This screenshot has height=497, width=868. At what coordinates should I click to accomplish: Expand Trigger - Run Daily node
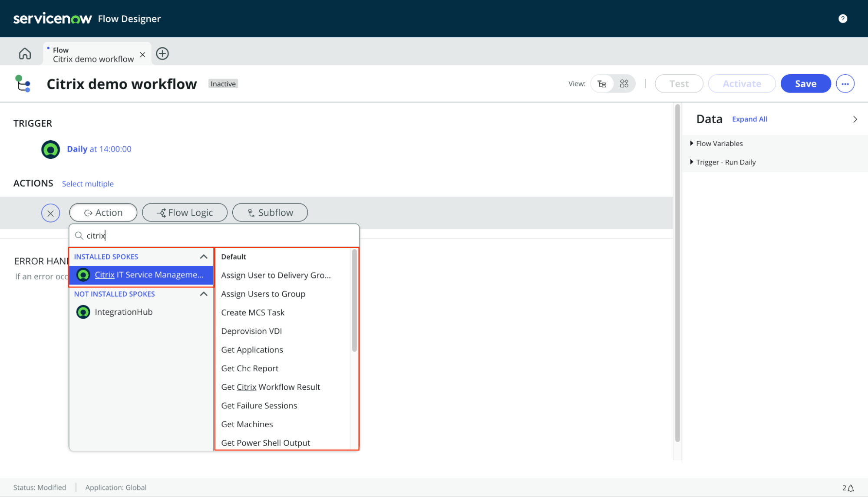pos(691,162)
